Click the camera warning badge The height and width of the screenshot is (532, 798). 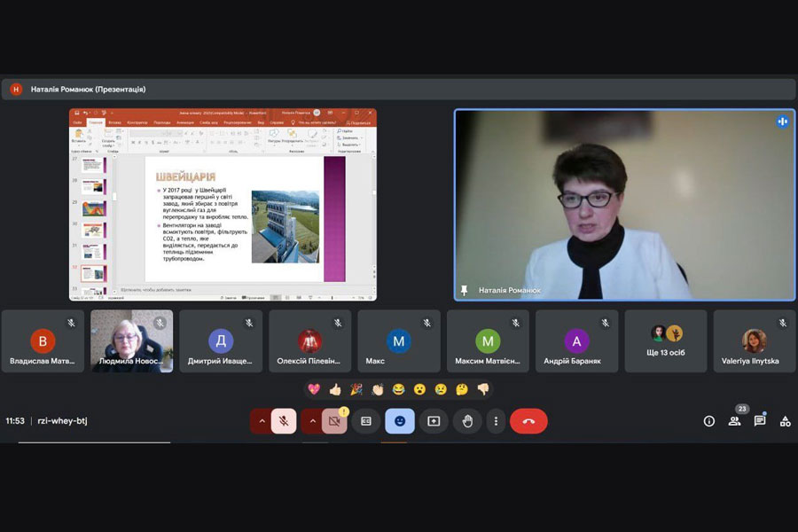[344, 411]
